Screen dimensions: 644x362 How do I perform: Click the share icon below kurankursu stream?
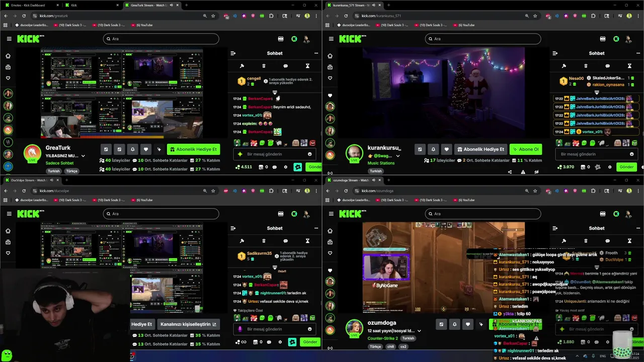pyautogui.click(x=510, y=172)
